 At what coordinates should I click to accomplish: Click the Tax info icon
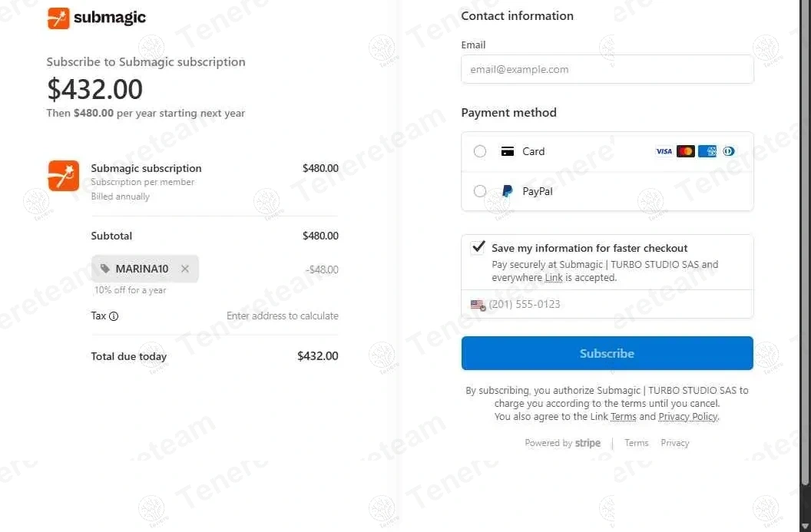[x=114, y=316]
